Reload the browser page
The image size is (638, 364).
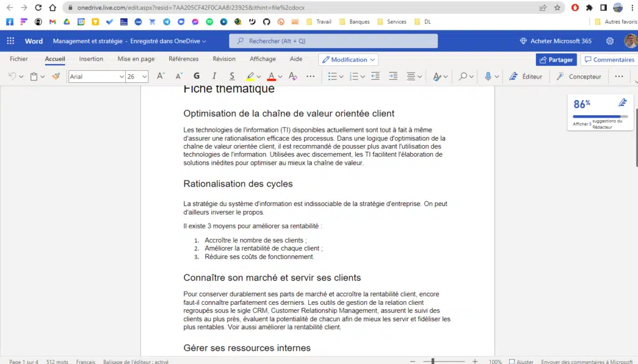click(38, 7)
